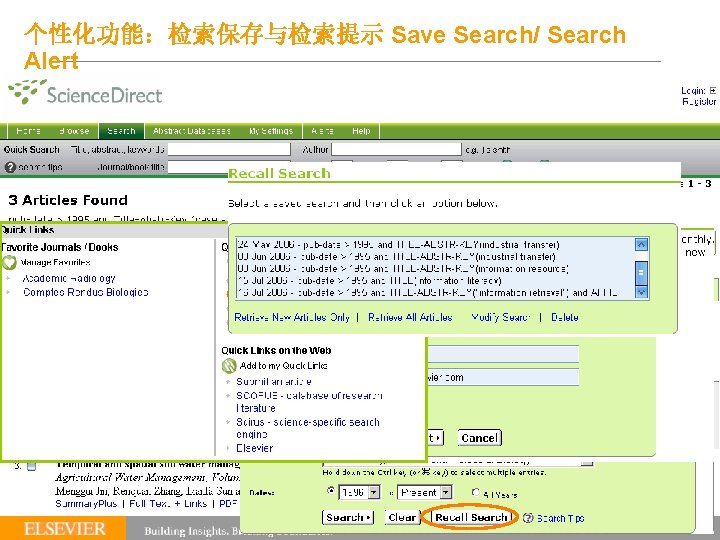Click the Delete saved search link

564,317
